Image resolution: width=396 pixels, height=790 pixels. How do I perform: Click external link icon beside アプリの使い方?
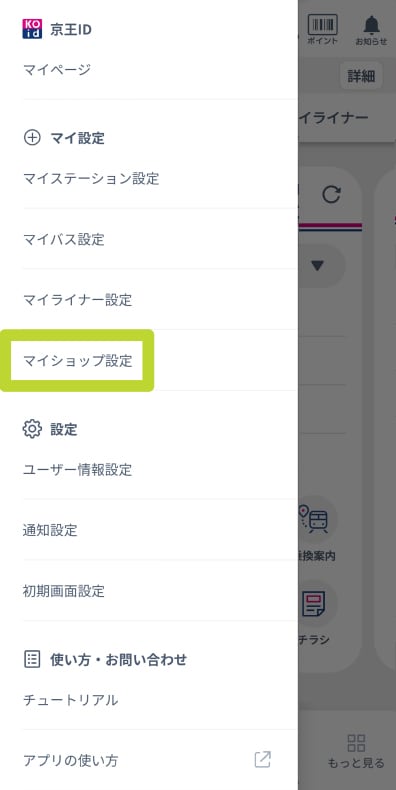click(x=262, y=759)
